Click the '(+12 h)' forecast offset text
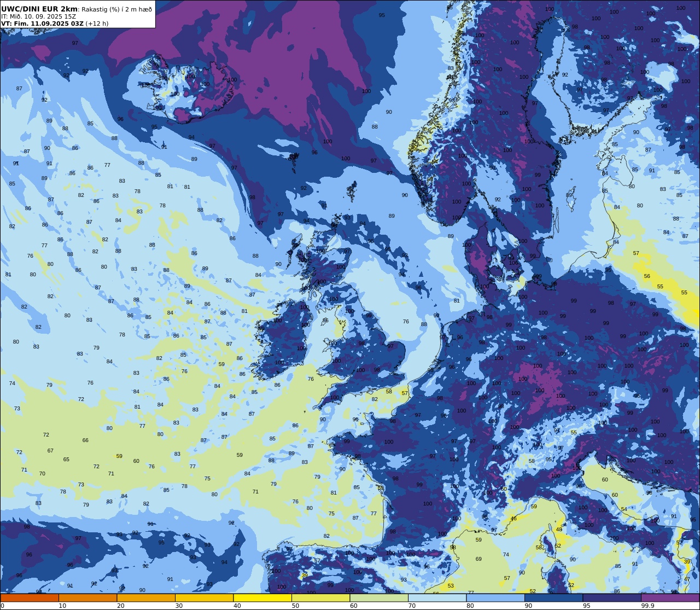 [x=97, y=24]
